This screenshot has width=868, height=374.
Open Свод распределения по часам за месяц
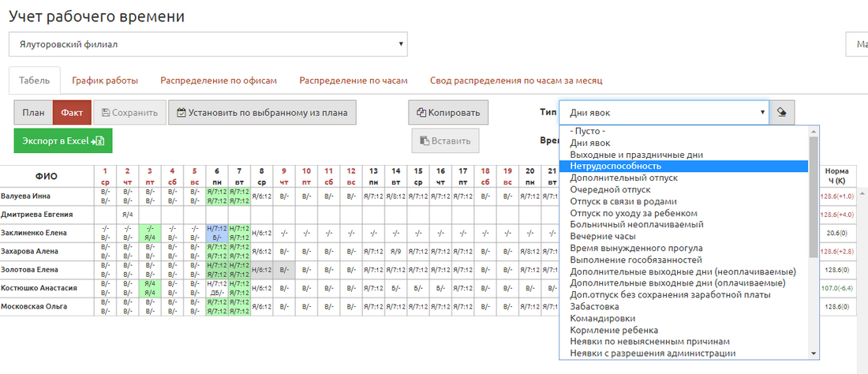pyautogui.click(x=516, y=80)
